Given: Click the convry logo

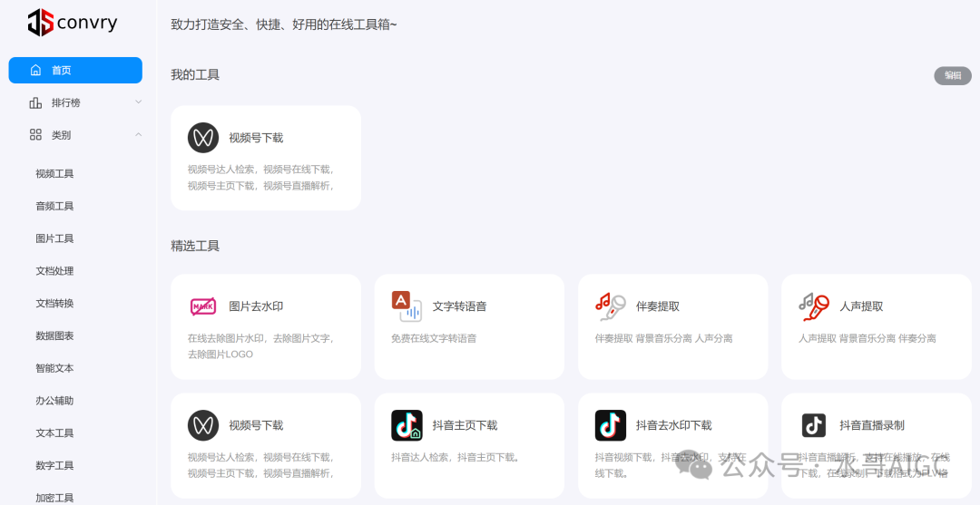Looking at the screenshot, I should click(x=73, y=23).
